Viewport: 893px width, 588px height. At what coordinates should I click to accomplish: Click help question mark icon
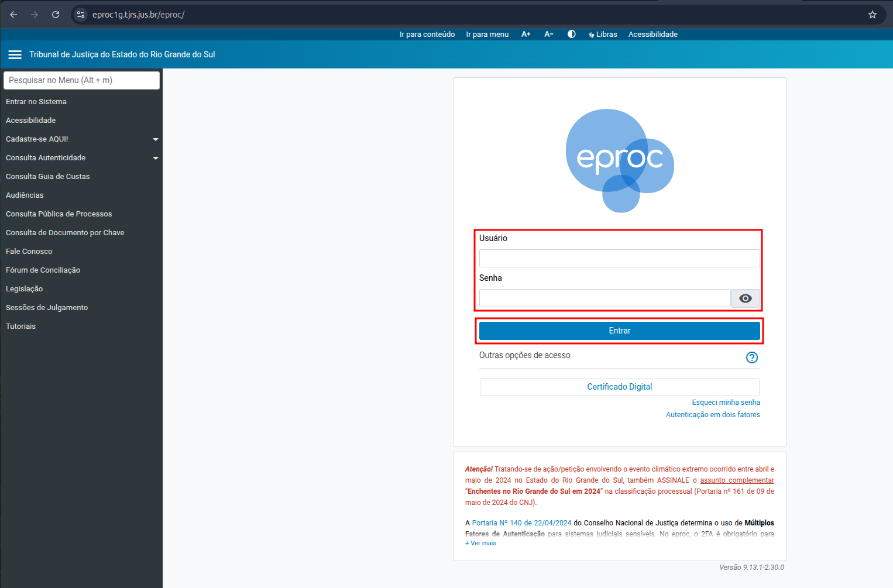752,357
